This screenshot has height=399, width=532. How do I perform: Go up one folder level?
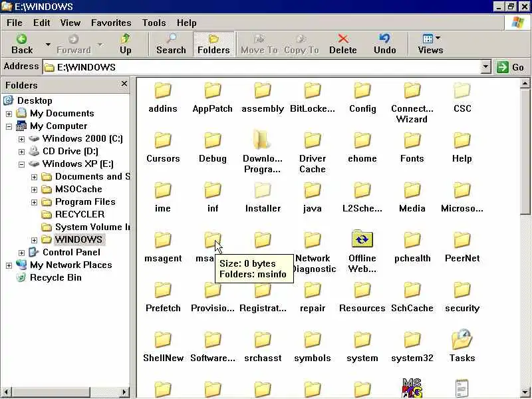(125, 44)
